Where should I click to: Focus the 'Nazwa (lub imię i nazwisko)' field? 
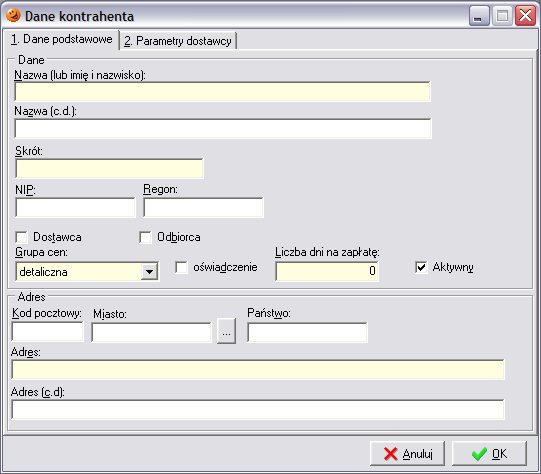pyautogui.click(x=223, y=91)
